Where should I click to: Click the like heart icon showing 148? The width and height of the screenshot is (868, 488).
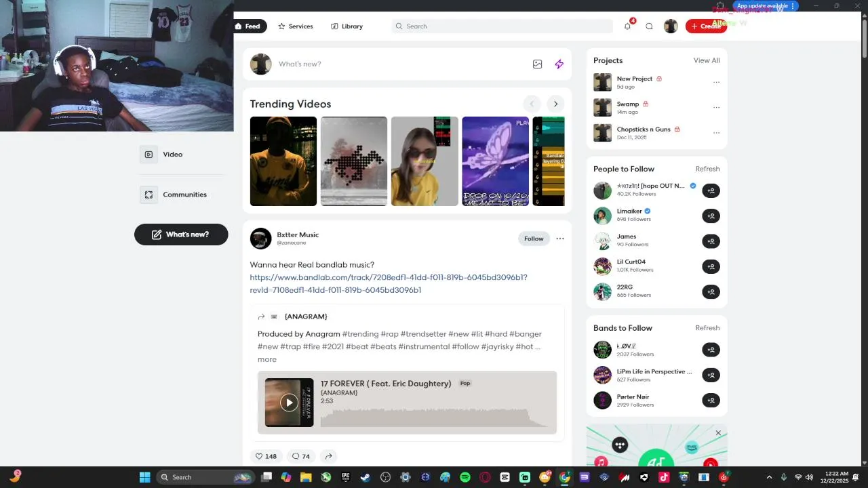point(265,456)
